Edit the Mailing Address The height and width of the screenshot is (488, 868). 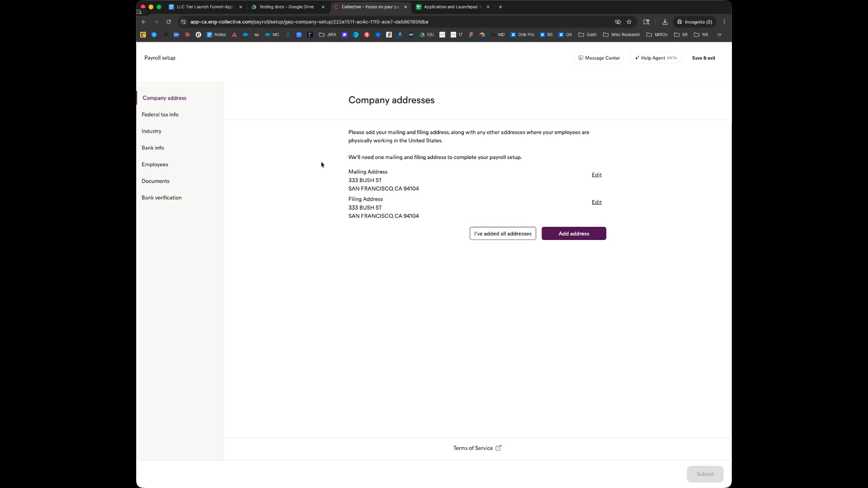click(x=596, y=175)
